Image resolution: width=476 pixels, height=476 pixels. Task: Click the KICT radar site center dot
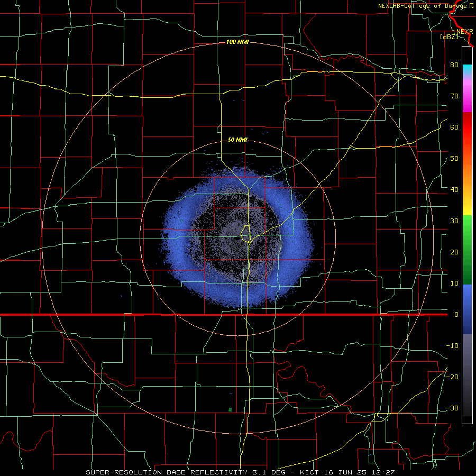pyautogui.click(x=237, y=239)
